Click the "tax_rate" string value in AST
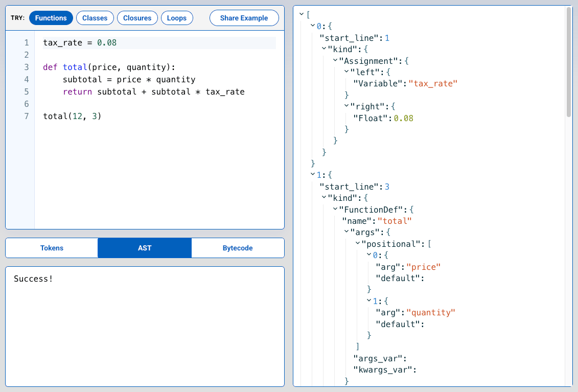The image size is (578, 392). coord(433,84)
